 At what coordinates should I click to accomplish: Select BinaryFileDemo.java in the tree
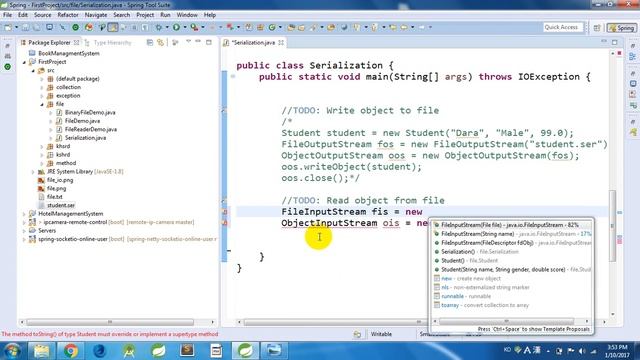90,113
